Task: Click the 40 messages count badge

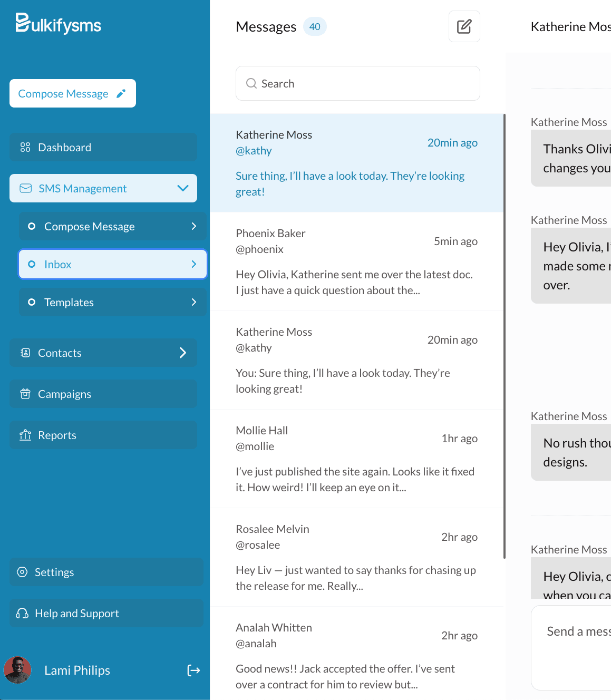Action: [x=315, y=26]
